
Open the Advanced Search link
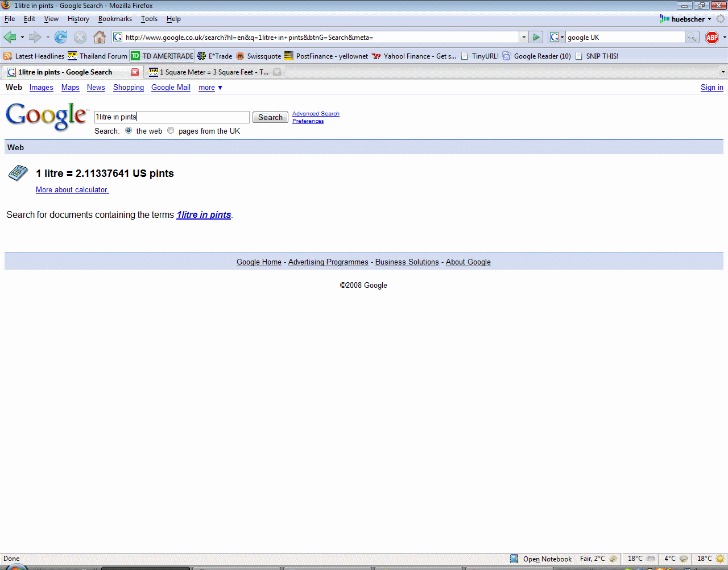[x=316, y=114]
